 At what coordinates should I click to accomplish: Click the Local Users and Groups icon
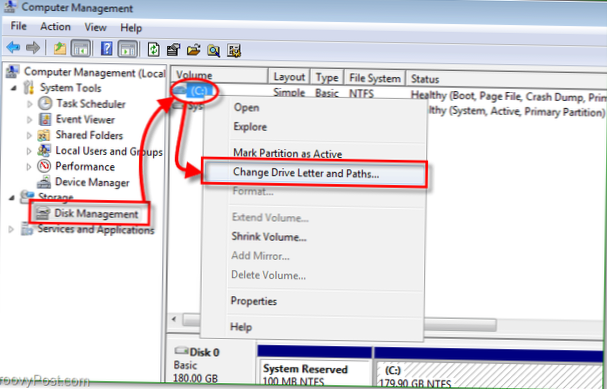[44, 151]
